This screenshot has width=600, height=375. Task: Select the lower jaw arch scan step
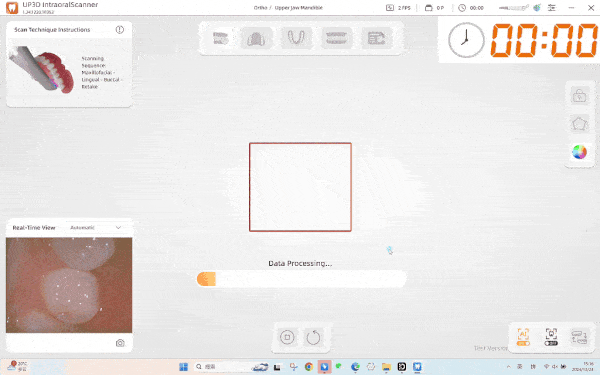coord(296,38)
